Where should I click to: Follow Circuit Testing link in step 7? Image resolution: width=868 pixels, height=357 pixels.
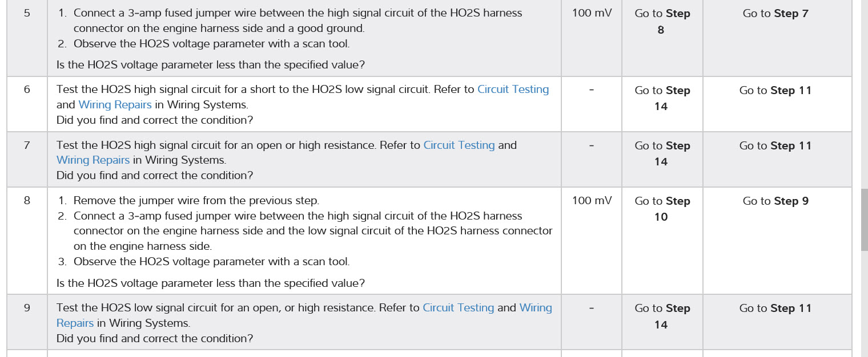click(459, 145)
